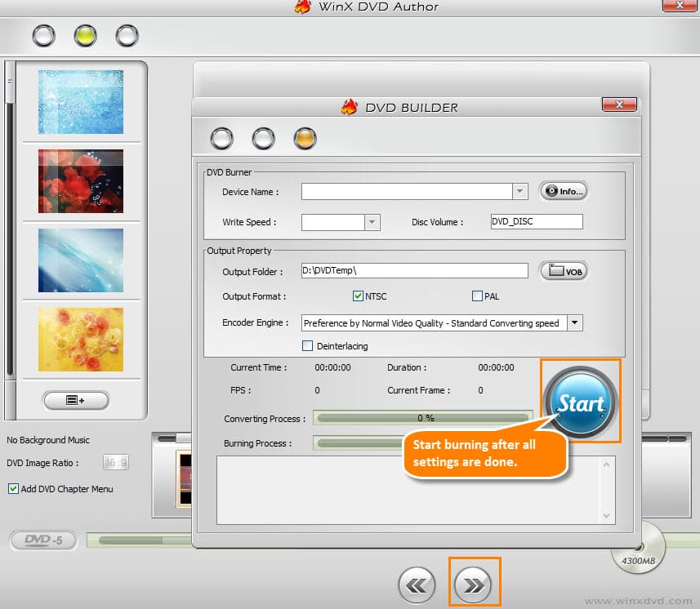
Task: Click the Converting Process progress bar
Action: click(423, 418)
